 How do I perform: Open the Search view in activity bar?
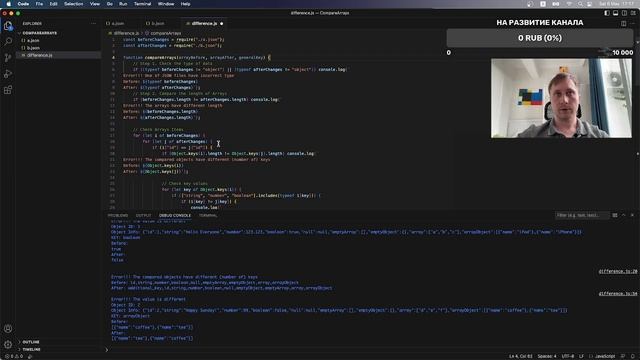[8, 41]
